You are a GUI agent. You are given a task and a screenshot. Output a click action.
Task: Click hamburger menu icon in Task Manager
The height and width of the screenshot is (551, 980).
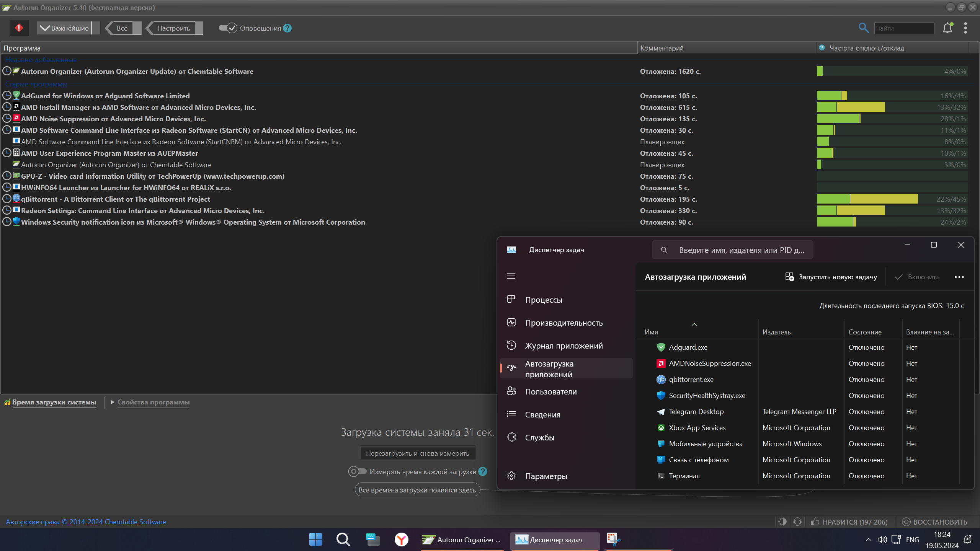pos(511,276)
